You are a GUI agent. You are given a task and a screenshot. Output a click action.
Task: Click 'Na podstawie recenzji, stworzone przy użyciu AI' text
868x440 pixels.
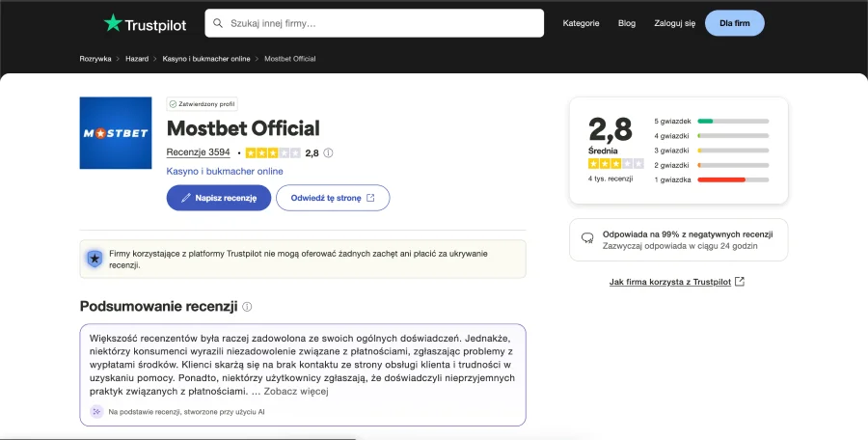(186, 412)
